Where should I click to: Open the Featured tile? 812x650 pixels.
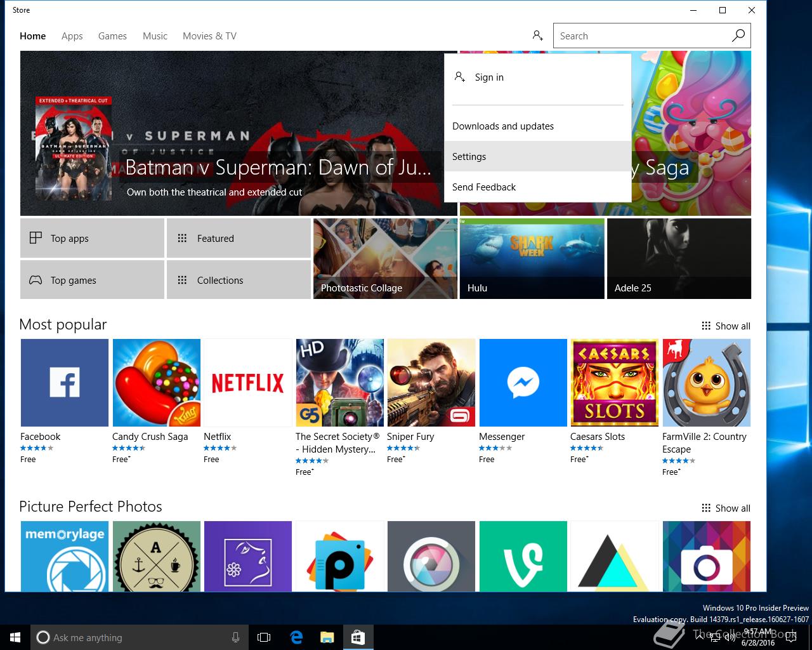pos(239,238)
